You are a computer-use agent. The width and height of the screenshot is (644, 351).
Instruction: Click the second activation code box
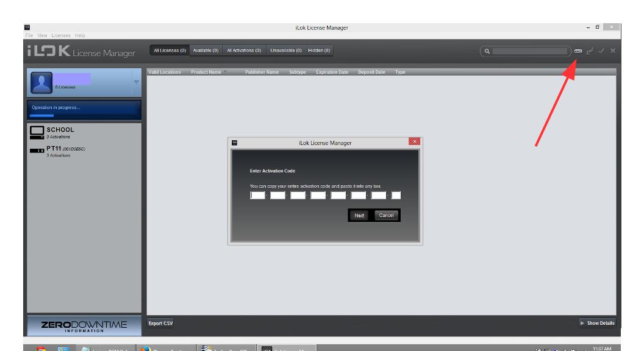(x=277, y=196)
